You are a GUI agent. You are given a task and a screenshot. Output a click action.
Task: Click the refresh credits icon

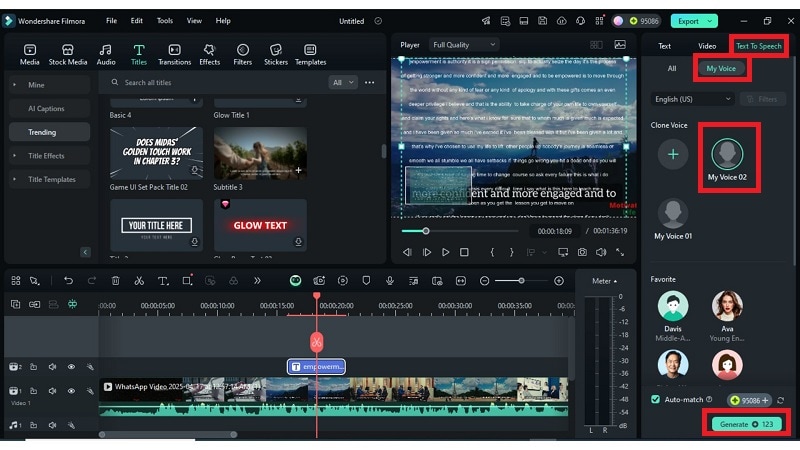click(781, 401)
